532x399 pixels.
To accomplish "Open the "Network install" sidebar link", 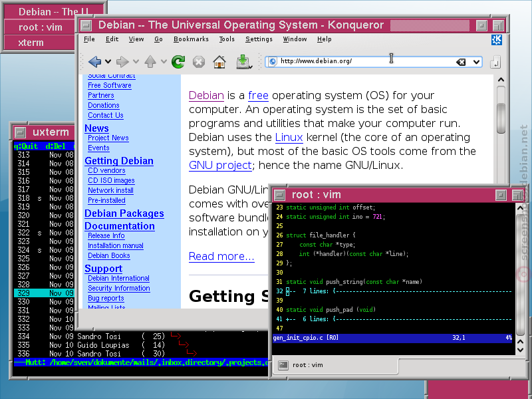I will point(110,190).
